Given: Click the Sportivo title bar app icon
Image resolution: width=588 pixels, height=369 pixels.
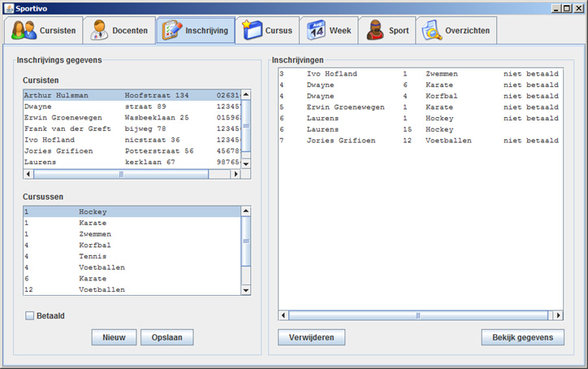Looking at the screenshot, I should 7,7.
